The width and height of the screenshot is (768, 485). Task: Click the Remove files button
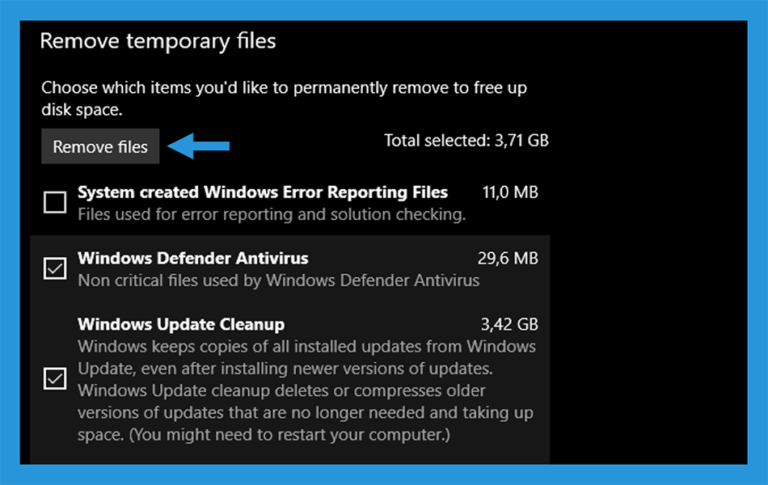(100, 146)
